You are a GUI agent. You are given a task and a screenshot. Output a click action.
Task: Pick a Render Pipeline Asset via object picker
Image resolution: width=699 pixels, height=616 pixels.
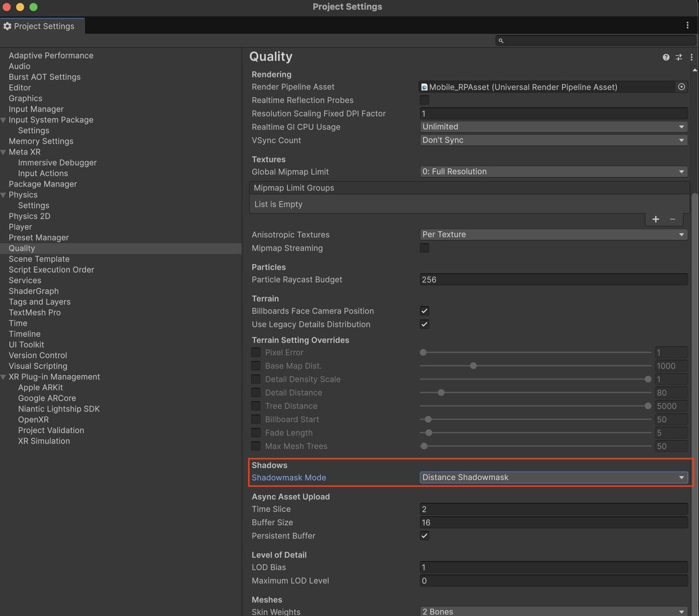tap(681, 87)
